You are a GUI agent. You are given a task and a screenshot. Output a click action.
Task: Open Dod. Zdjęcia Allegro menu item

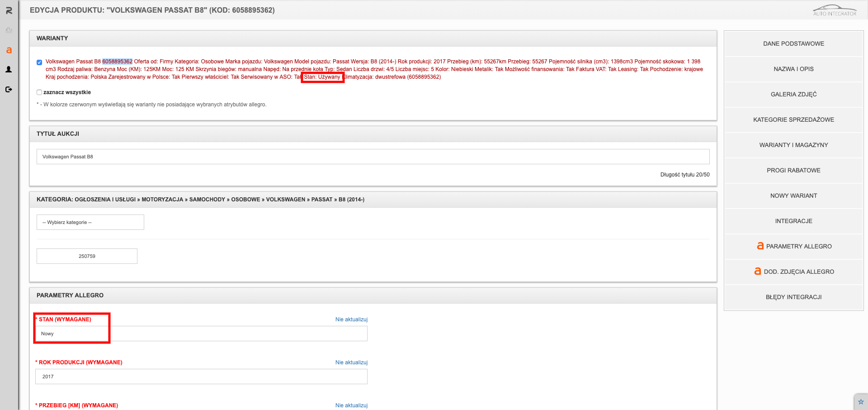tap(793, 272)
